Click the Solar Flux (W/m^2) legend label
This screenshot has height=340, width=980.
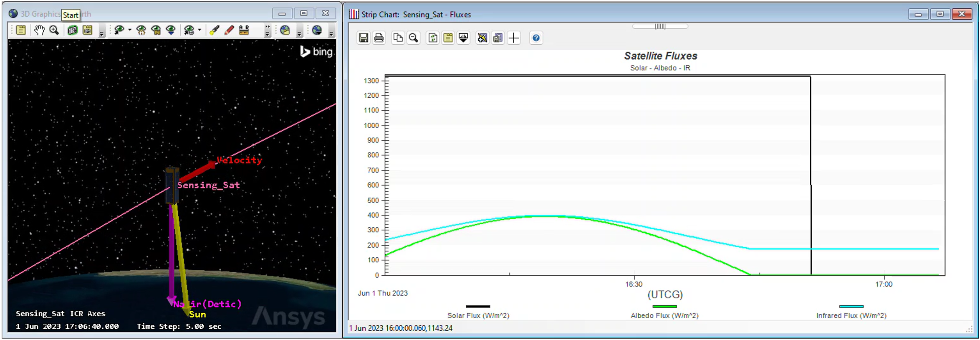tap(478, 316)
